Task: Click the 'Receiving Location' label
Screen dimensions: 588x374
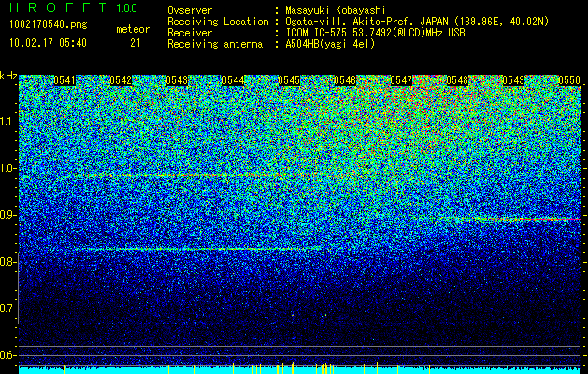Action: (218, 22)
